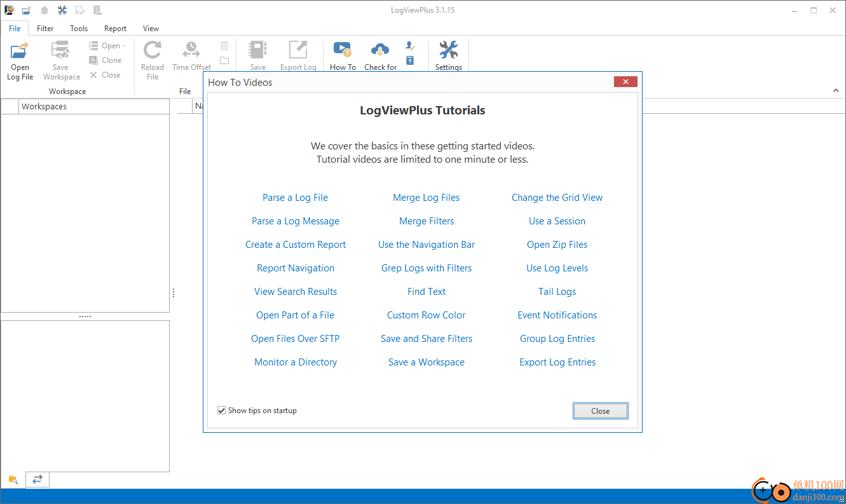Open the Tail Logs tutorial
This screenshot has width=846, height=504.
557,292
